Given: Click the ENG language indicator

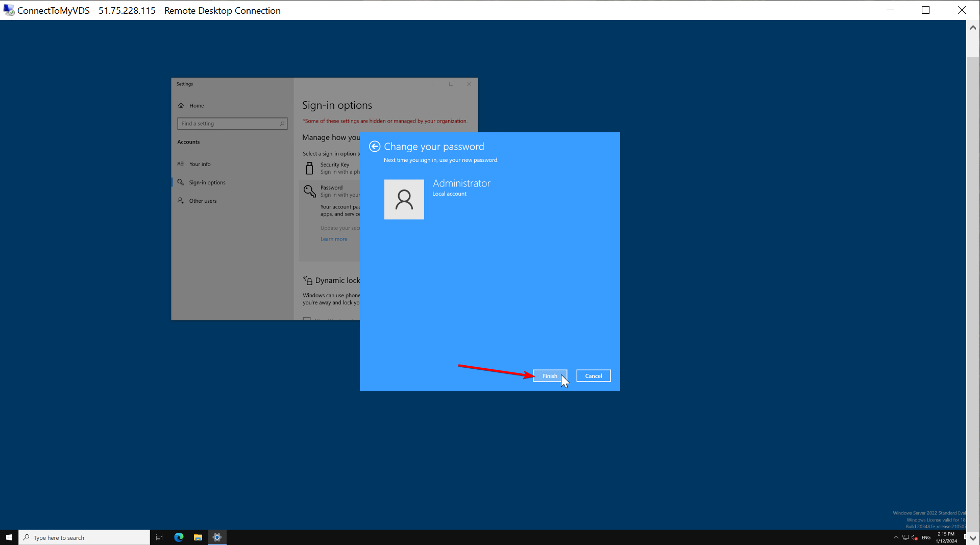Looking at the screenshot, I should click(x=926, y=537).
